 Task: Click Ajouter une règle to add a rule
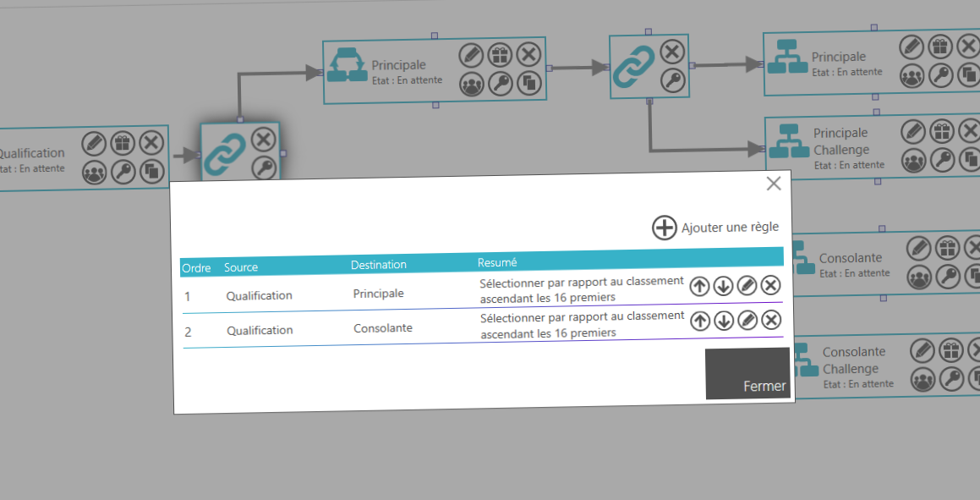[x=715, y=227]
